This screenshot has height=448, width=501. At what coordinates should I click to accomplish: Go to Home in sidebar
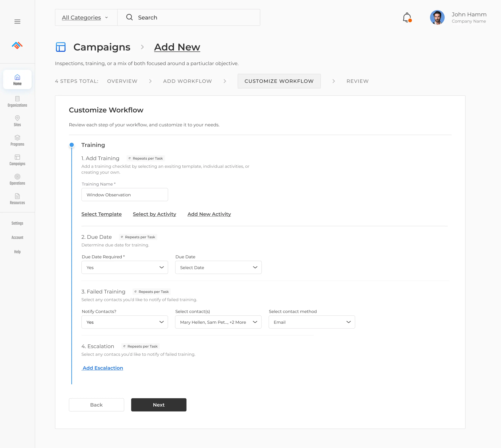[17, 80]
